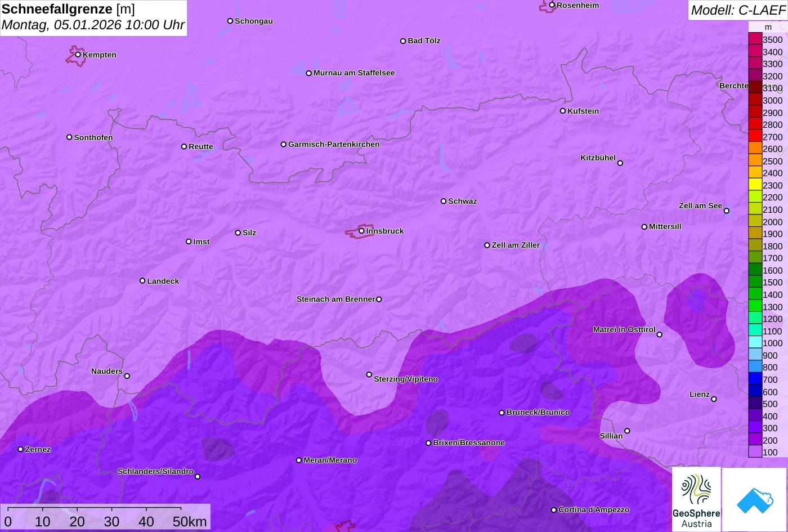Click the Lienz location dot
The image size is (788, 532).
coord(714,399)
